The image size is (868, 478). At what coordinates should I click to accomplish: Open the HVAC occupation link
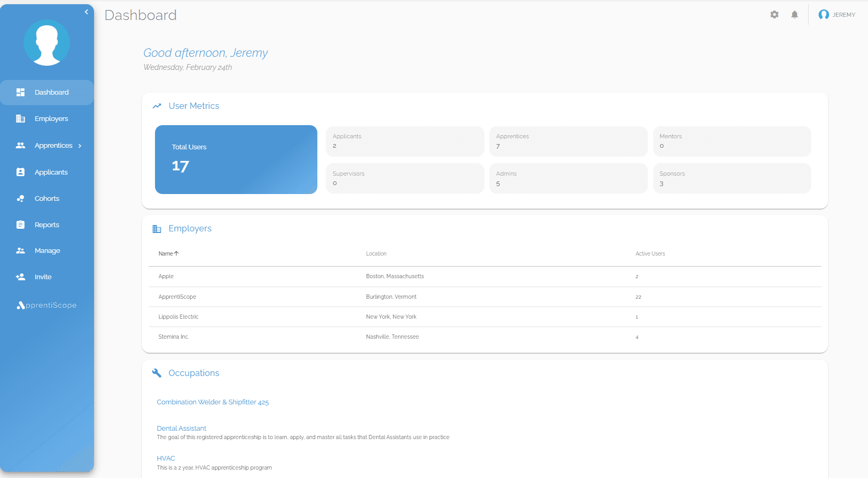click(166, 459)
